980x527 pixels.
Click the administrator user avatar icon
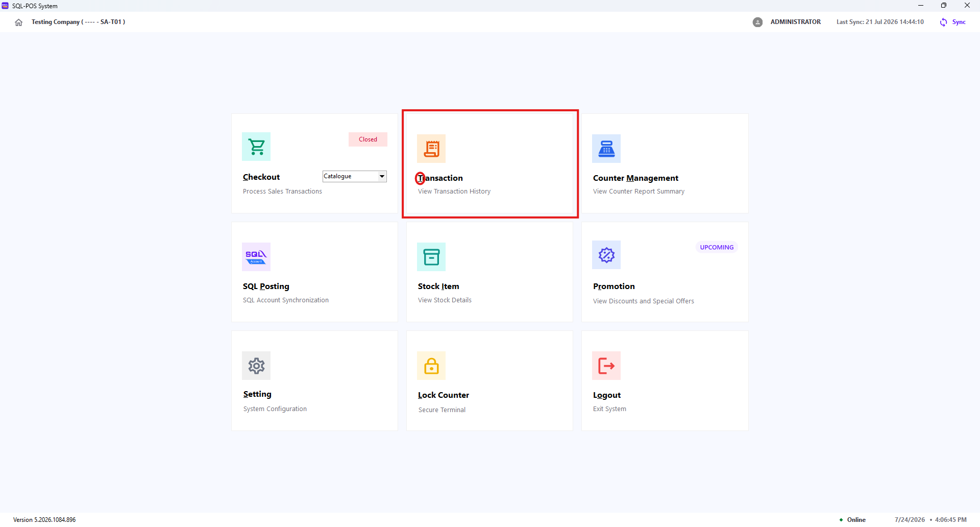(757, 22)
